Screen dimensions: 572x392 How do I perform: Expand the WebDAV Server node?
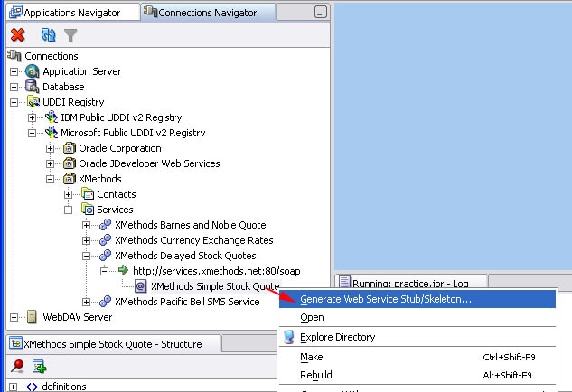[x=14, y=317]
